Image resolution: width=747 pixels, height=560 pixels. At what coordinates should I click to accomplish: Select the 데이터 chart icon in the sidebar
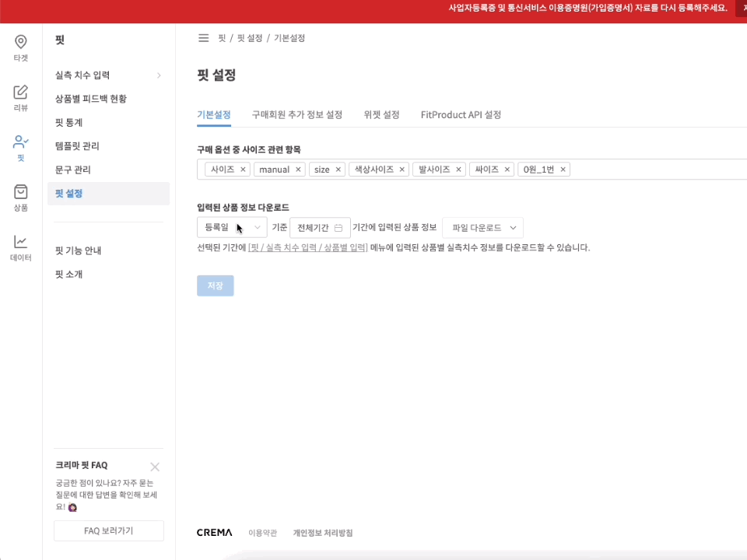[20, 247]
